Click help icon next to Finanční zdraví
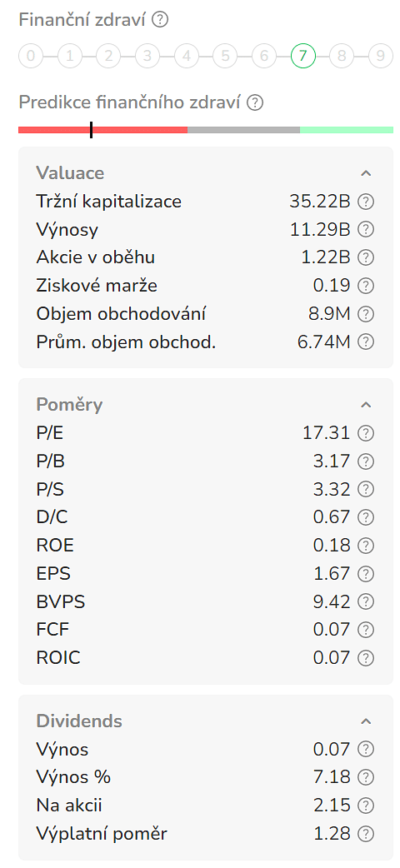The width and height of the screenshot is (400, 868). click(x=160, y=21)
